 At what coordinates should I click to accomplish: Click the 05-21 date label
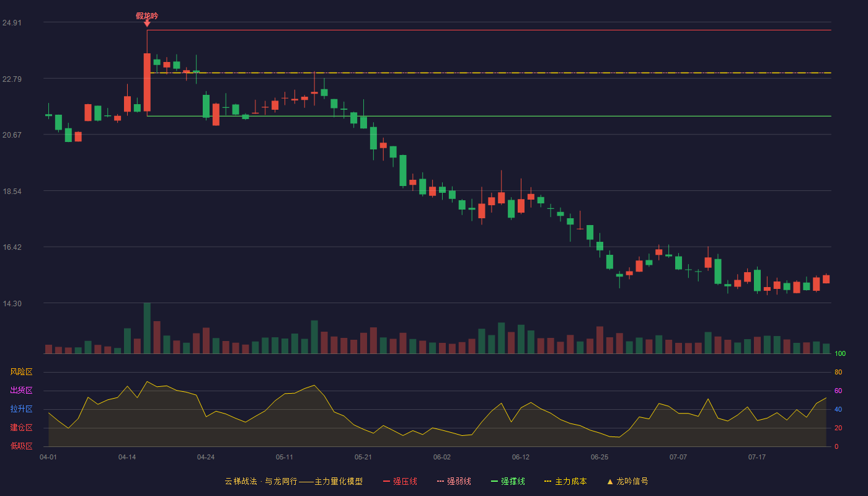[363, 457]
